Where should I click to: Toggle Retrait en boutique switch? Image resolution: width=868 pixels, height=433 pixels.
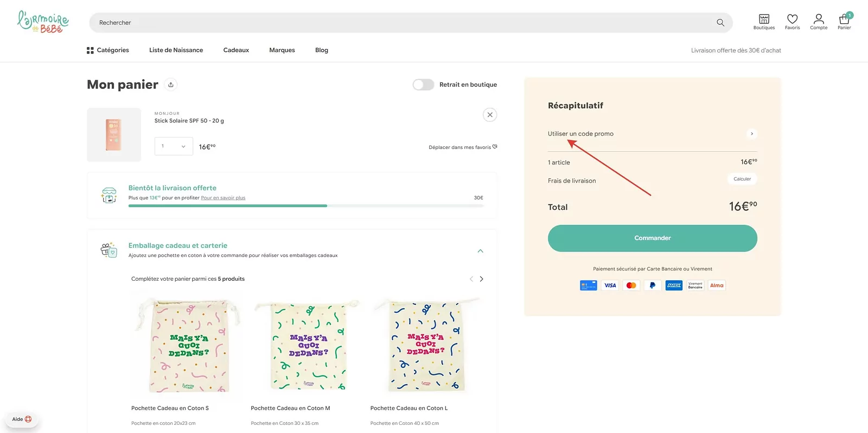click(x=423, y=85)
